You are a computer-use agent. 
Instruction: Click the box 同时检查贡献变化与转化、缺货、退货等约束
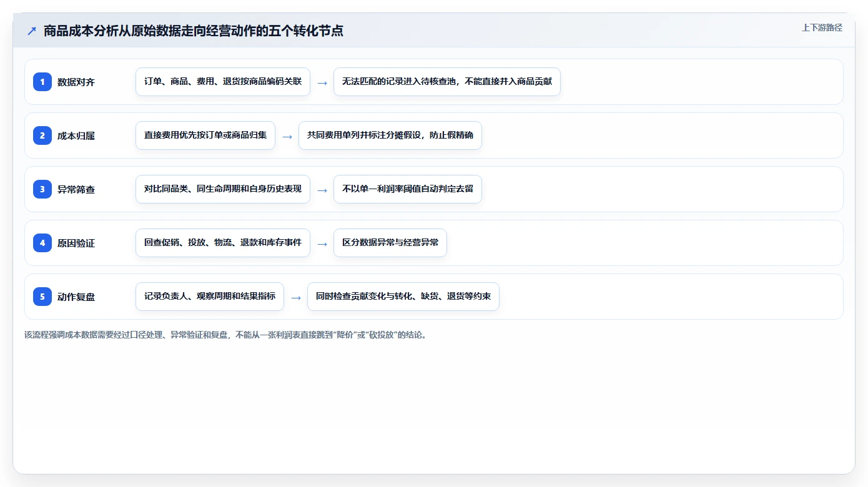(x=403, y=297)
